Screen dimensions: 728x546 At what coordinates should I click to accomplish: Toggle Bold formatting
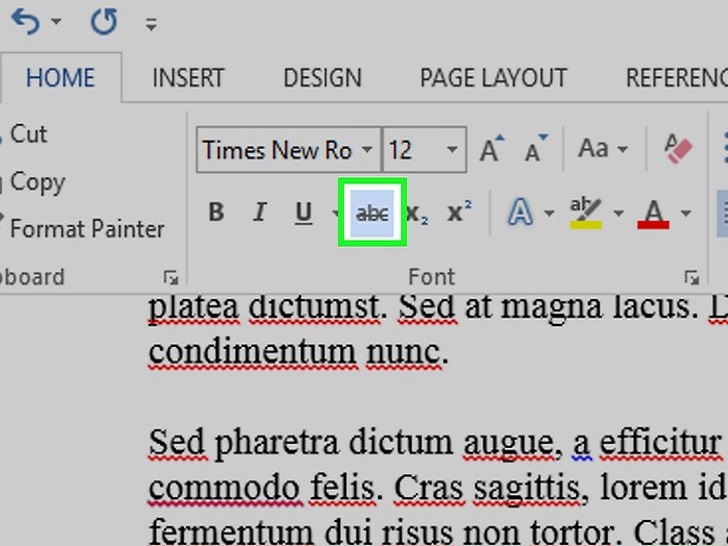(216, 212)
